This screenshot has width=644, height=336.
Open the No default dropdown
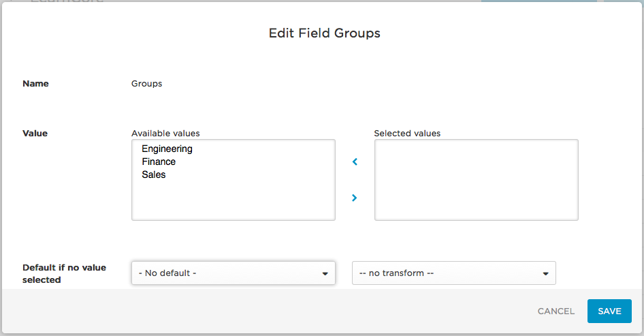click(x=233, y=273)
